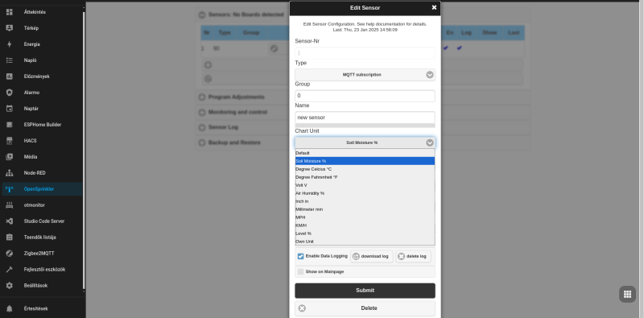This screenshot has width=644, height=318.
Task: Click the round plus icon under sensor row 1
Action: coord(208,65)
